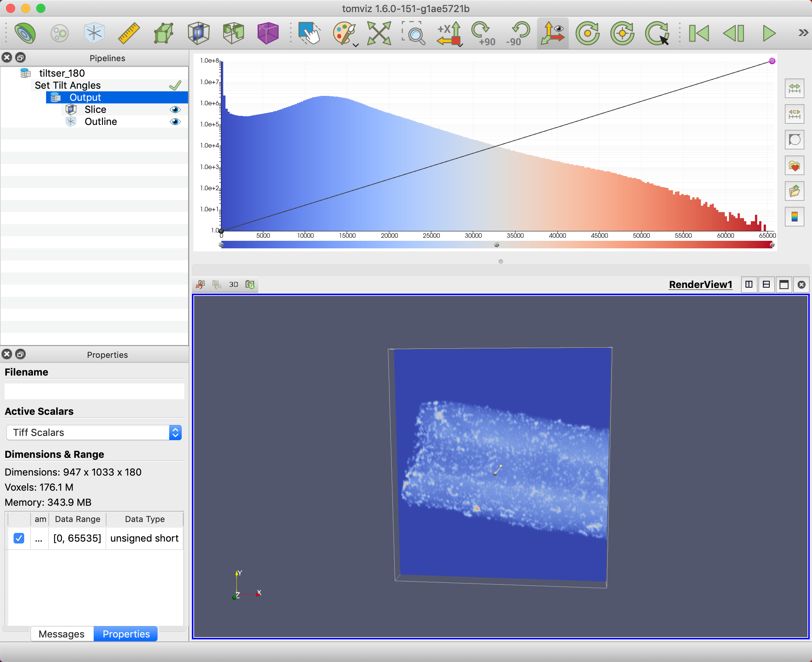Viewport: 812px width, 662px height.
Task: Rotate view +90 degrees
Action: (x=482, y=33)
